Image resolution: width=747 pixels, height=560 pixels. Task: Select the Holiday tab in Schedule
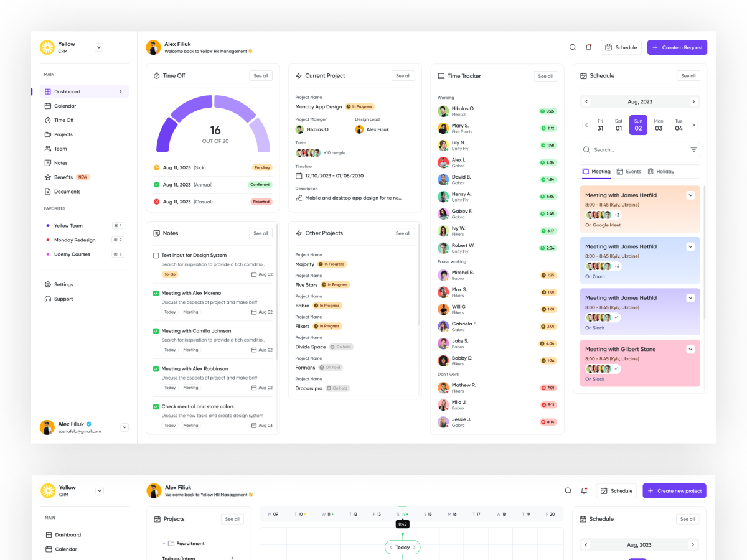(x=660, y=172)
